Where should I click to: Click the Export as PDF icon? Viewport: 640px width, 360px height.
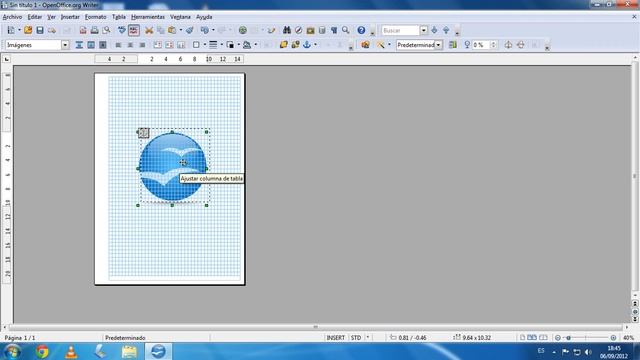pyautogui.click(x=83, y=30)
